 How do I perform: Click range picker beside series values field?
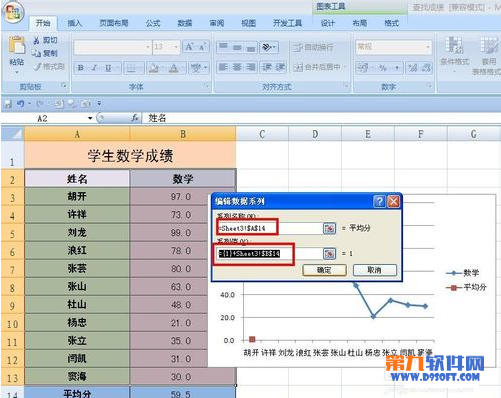click(x=329, y=254)
